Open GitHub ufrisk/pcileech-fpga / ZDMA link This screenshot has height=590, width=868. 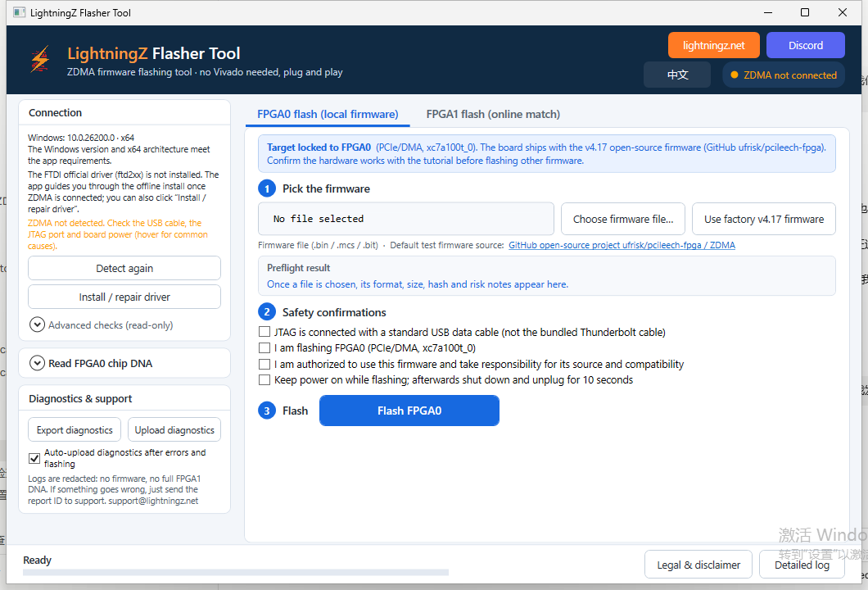tap(622, 245)
